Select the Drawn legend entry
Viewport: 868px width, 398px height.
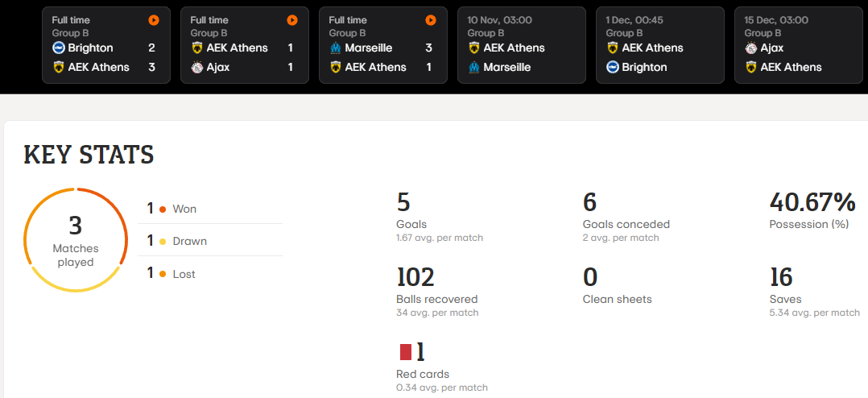pos(210,241)
